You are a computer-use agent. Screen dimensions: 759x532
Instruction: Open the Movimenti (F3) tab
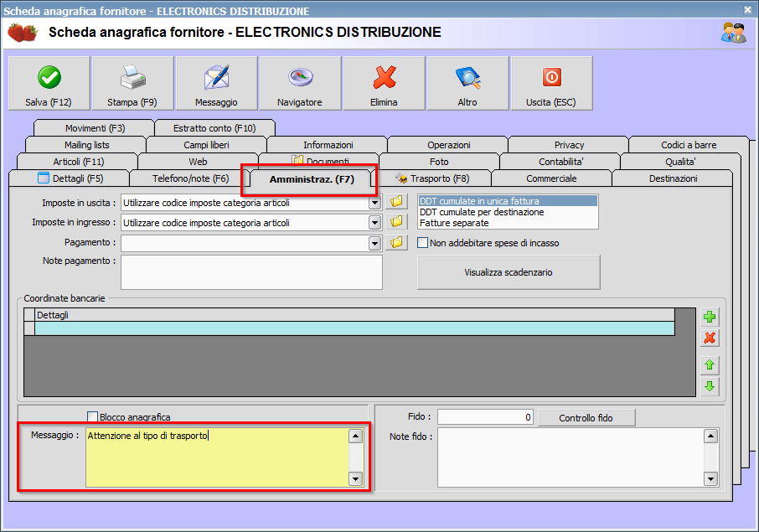(x=95, y=128)
